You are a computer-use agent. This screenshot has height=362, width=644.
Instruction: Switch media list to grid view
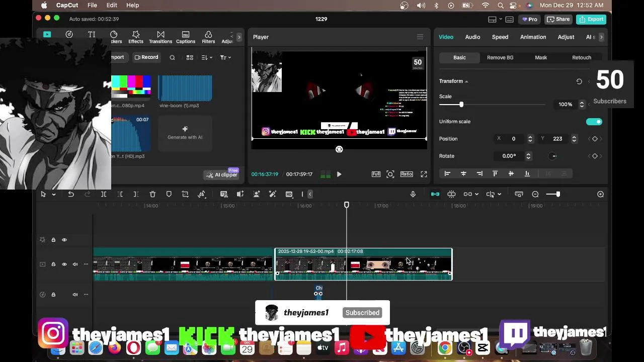[190, 57]
